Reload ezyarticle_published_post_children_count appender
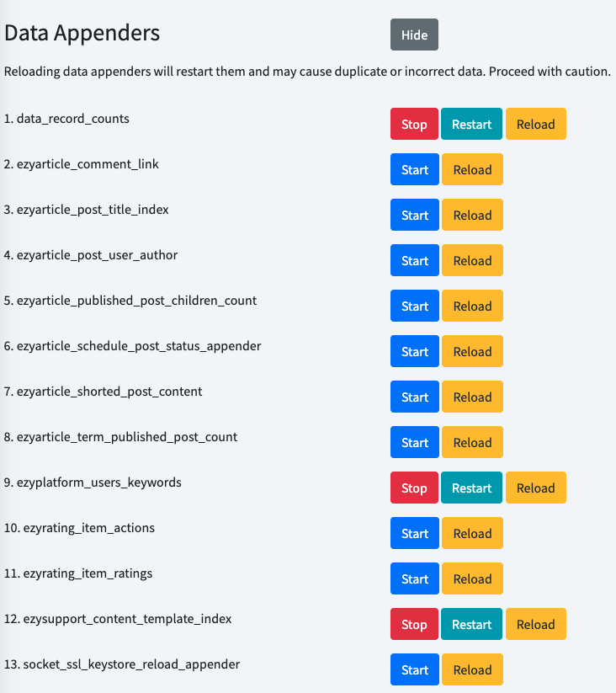This screenshot has height=693, width=616. tap(472, 306)
